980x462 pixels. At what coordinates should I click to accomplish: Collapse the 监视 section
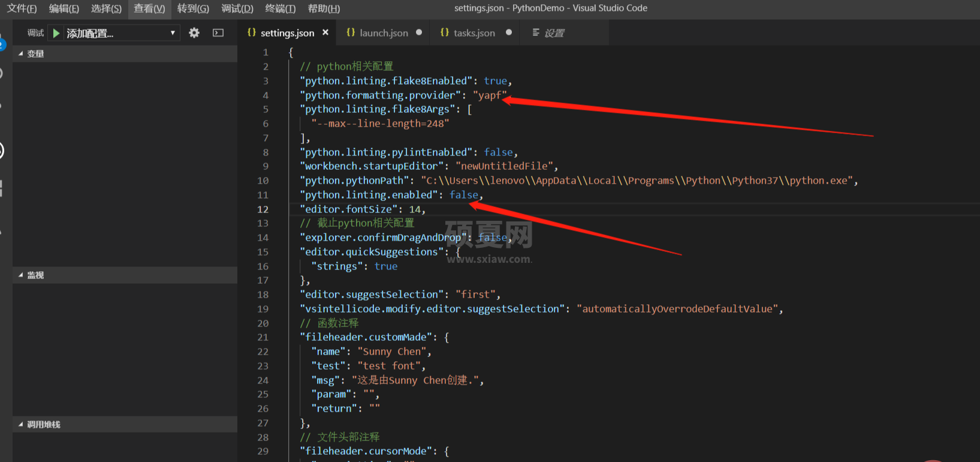pyautogui.click(x=125, y=275)
